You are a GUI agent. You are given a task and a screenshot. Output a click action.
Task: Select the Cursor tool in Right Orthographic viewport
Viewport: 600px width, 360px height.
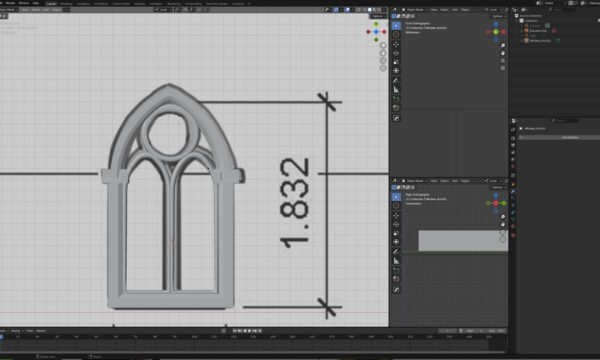396,206
